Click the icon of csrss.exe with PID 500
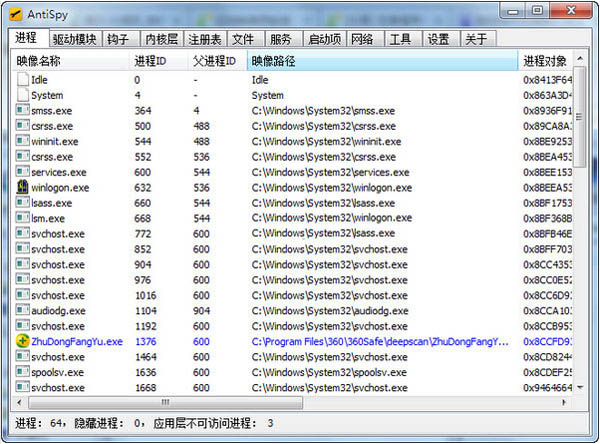600x444 pixels. tap(23, 126)
